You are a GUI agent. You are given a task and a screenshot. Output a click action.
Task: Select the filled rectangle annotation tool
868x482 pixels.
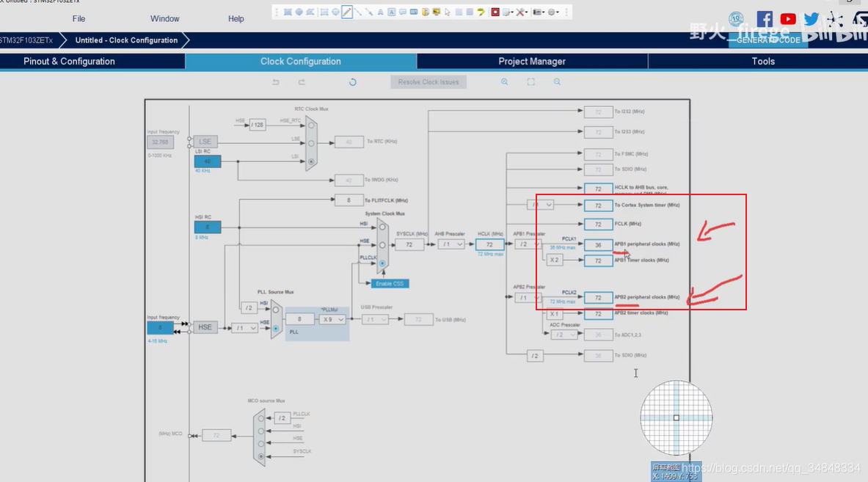click(x=288, y=12)
